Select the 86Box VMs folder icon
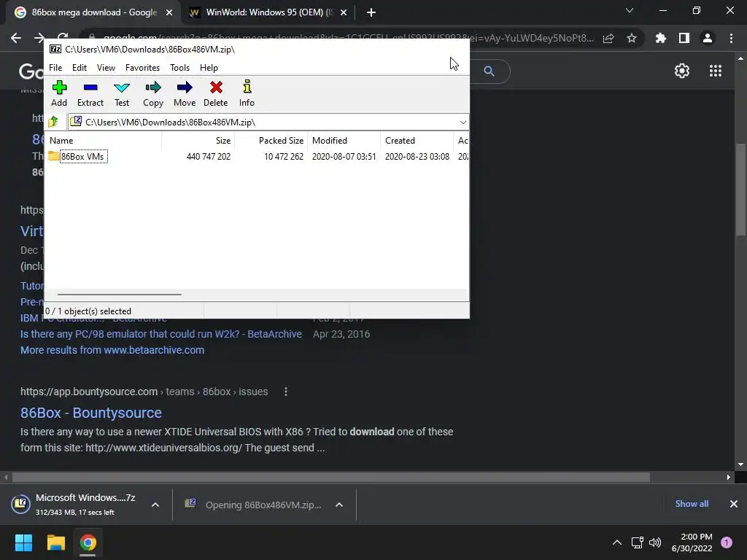Image resolution: width=747 pixels, height=560 pixels. click(x=53, y=156)
